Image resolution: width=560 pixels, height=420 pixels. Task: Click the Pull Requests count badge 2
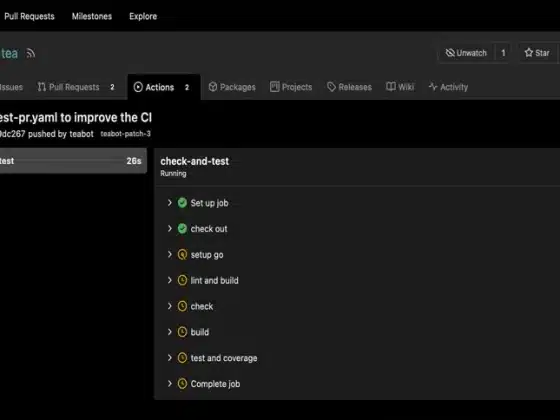pyautogui.click(x=112, y=87)
